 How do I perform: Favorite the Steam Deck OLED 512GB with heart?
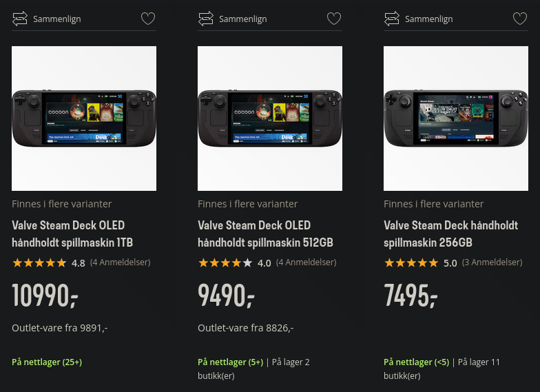coord(334,18)
